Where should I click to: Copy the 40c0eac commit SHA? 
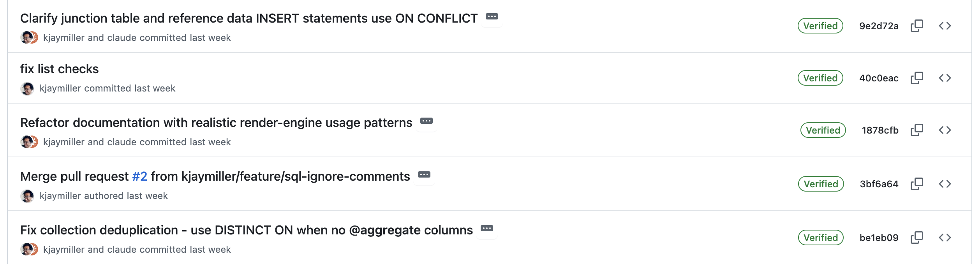918,78
